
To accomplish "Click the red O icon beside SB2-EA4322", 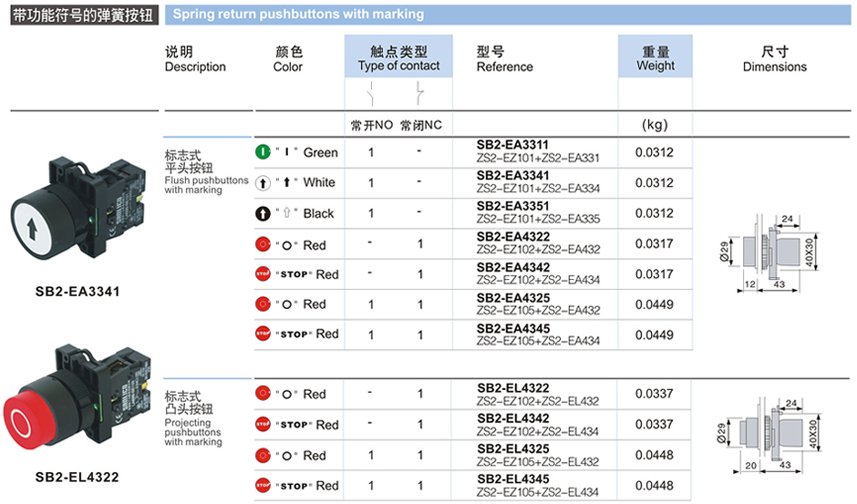I will point(263,244).
